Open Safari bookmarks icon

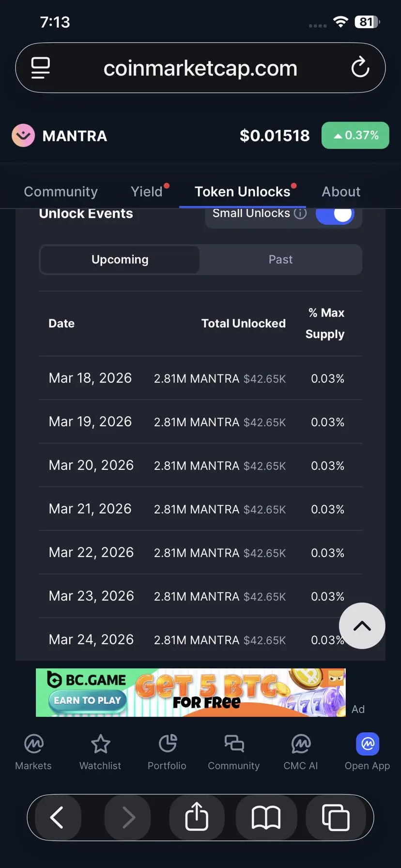266,817
